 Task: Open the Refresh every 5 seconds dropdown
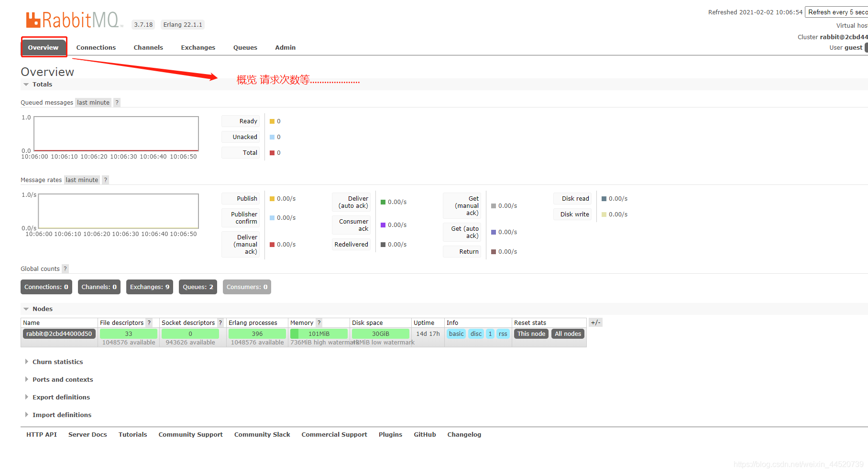(x=837, y=12)
